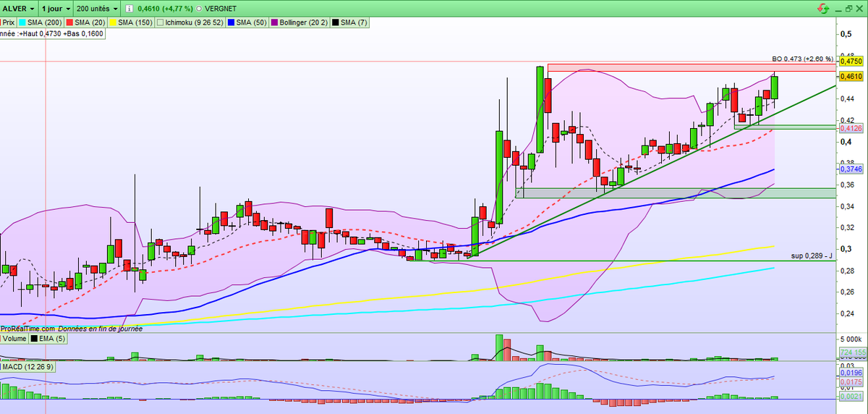Open the Prix indicator label
868x414 pixels.
(8, 22)
